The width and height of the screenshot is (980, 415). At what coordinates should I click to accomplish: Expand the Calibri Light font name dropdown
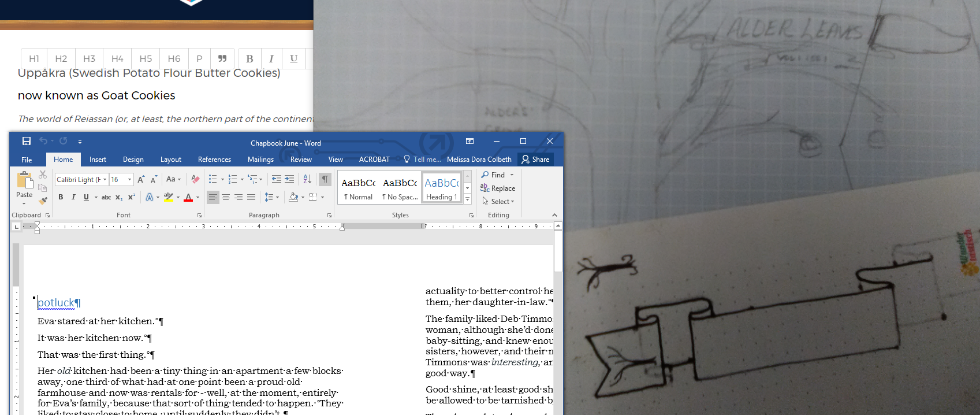(x=105, y=180)
